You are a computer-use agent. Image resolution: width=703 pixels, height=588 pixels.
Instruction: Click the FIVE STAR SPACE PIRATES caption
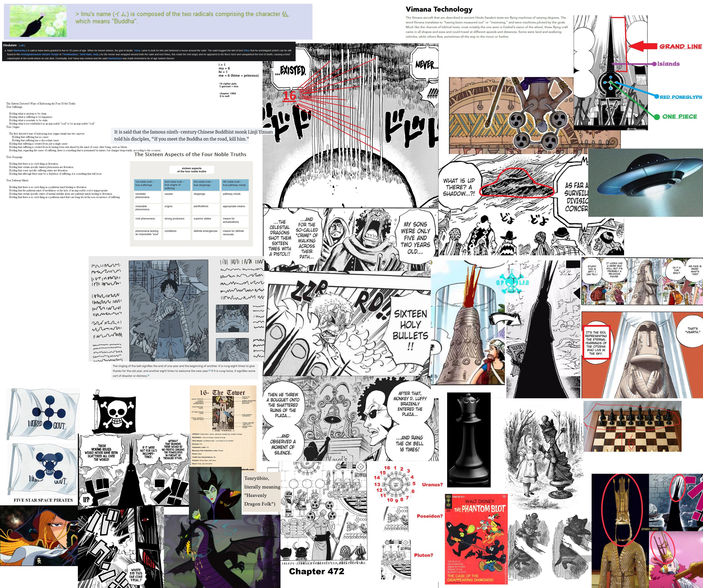[43, 500]
